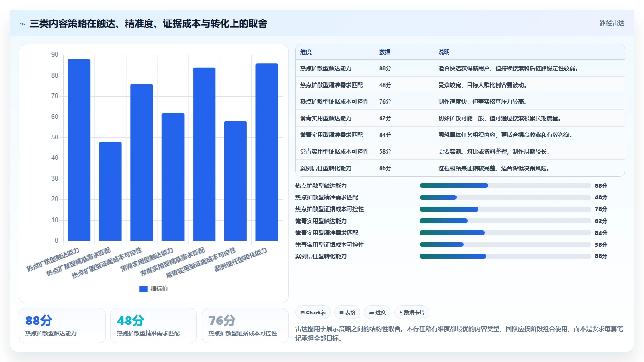
Task: Click the chart bar with value 62
Action: tap(173, 177)
